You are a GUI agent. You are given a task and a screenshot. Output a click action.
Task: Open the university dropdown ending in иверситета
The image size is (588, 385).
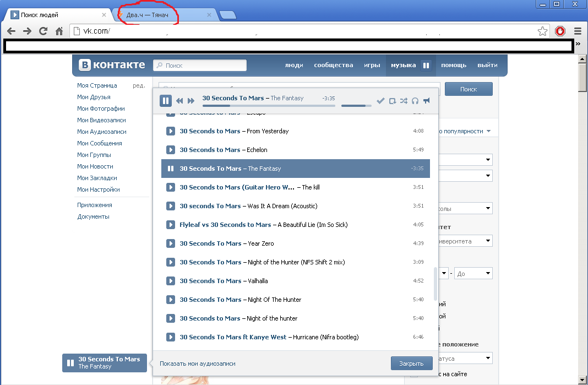(x=465, y=241)
